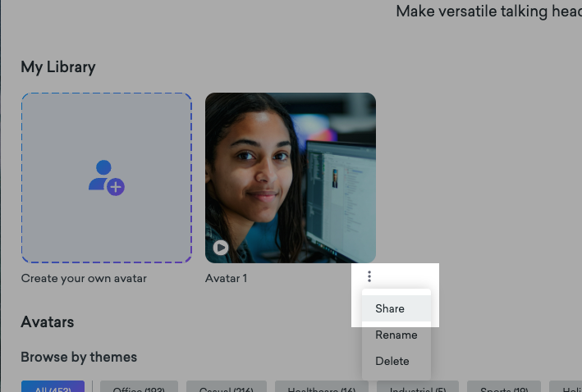Click the "Create your own avatar" caption
582x392 pixels.
84,278
